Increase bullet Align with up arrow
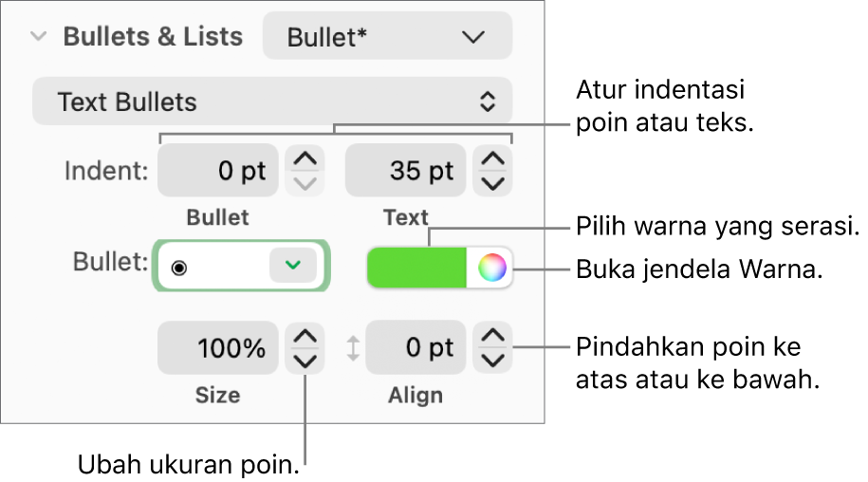The height and width of the screenshot is (482, 868). pos(492,337)
